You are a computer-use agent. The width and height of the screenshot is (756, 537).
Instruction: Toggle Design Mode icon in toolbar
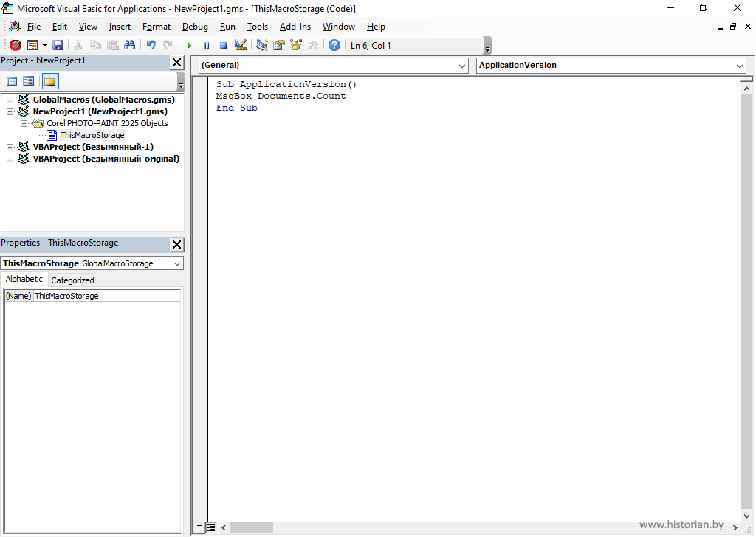[240, 46]
